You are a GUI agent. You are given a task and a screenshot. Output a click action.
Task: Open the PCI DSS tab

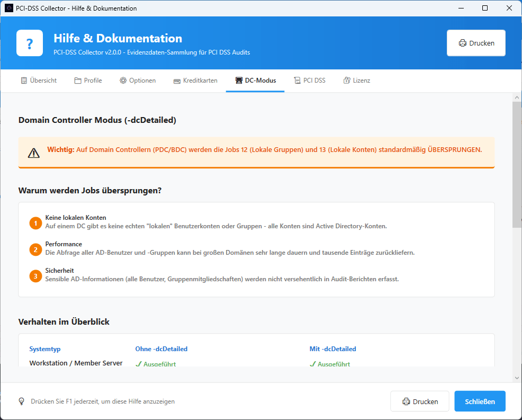(310, 80)
